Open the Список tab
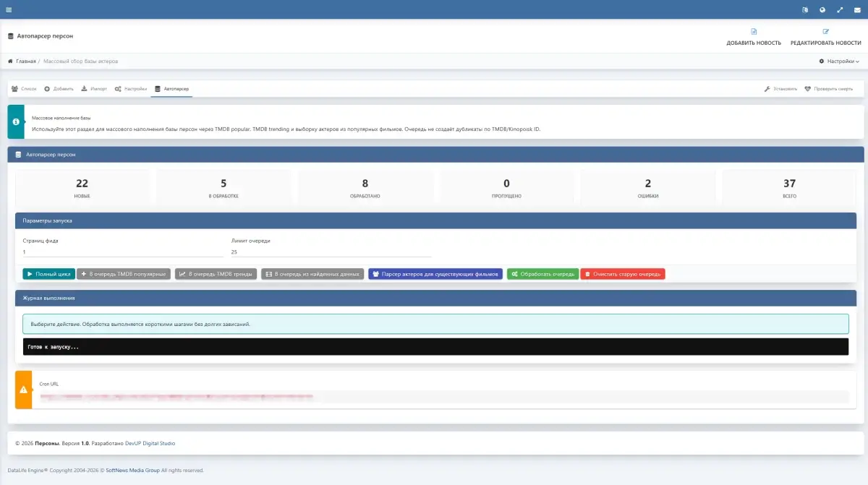This screenshot has height=485, width=868. (x=24, y=89)
